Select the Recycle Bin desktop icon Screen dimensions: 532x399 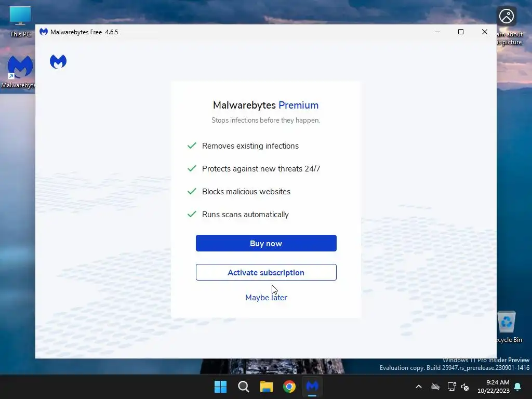pos(508,327)
